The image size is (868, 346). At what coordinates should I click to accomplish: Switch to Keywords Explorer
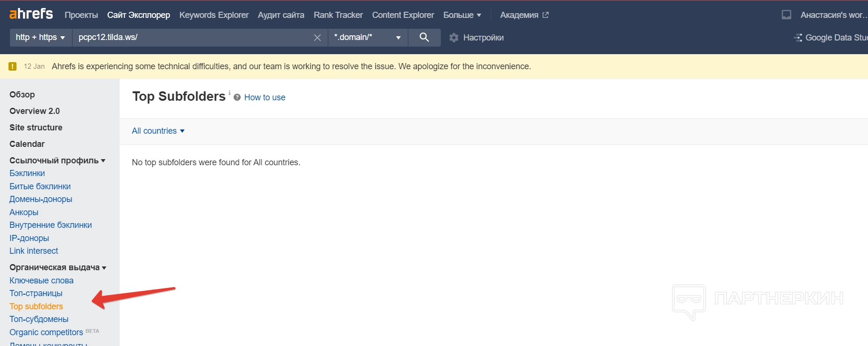(214, 15)
